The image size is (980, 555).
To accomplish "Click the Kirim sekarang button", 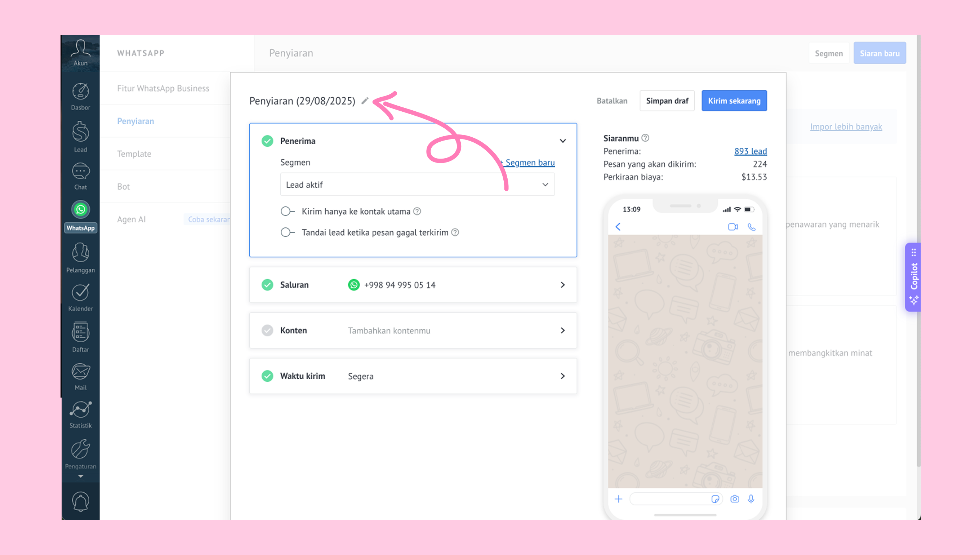I will [x=734, y=101].
